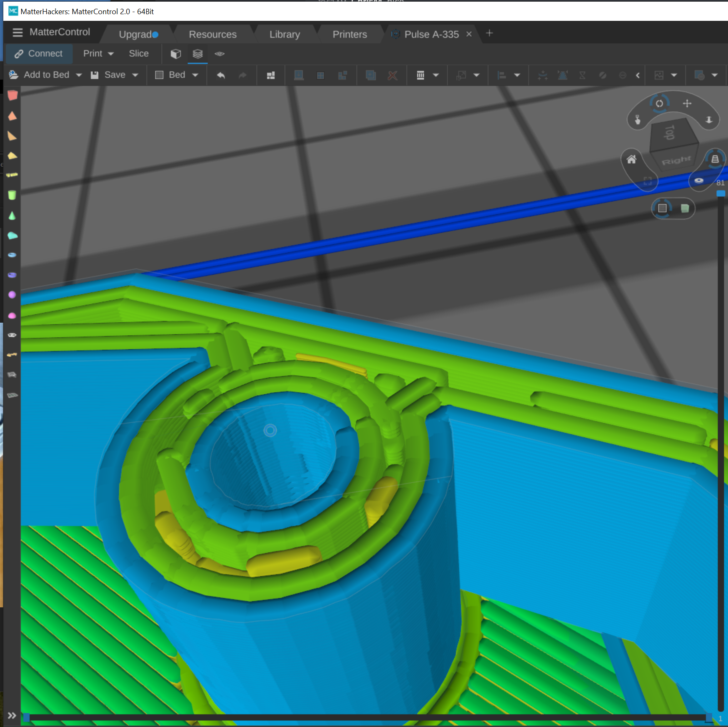The height and width of the screenshot is (727, 728).
Task: Add a new tab with plus button
Action: [x=490, y=33]
